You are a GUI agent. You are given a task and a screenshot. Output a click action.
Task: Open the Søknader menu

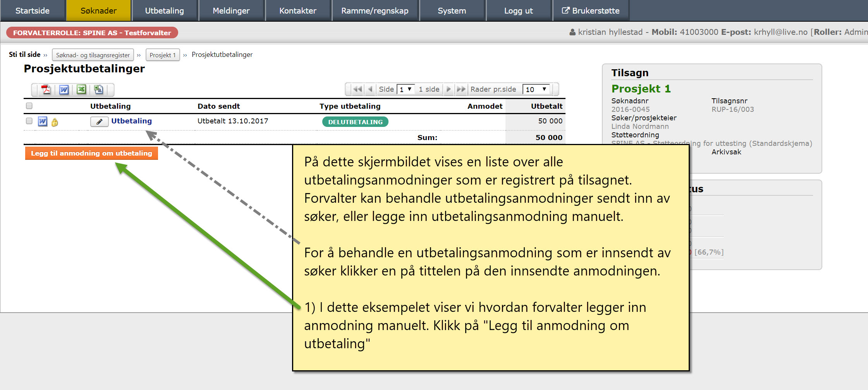pos(98,10)
